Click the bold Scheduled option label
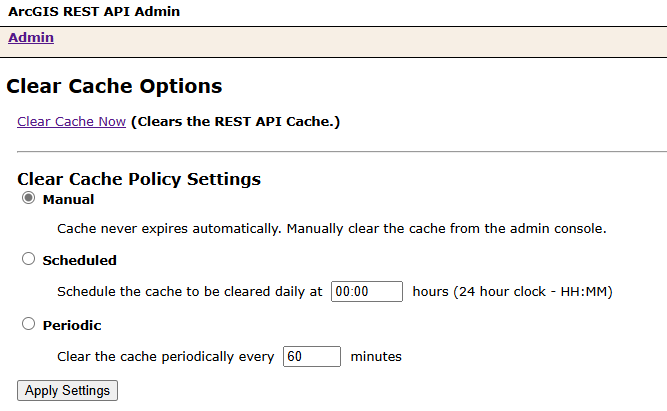 click(79, 261)
